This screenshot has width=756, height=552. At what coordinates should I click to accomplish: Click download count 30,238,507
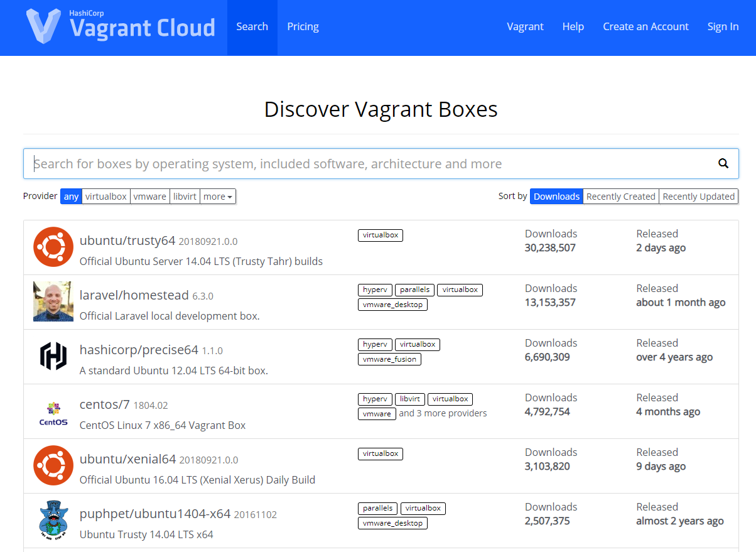(550, 248)
